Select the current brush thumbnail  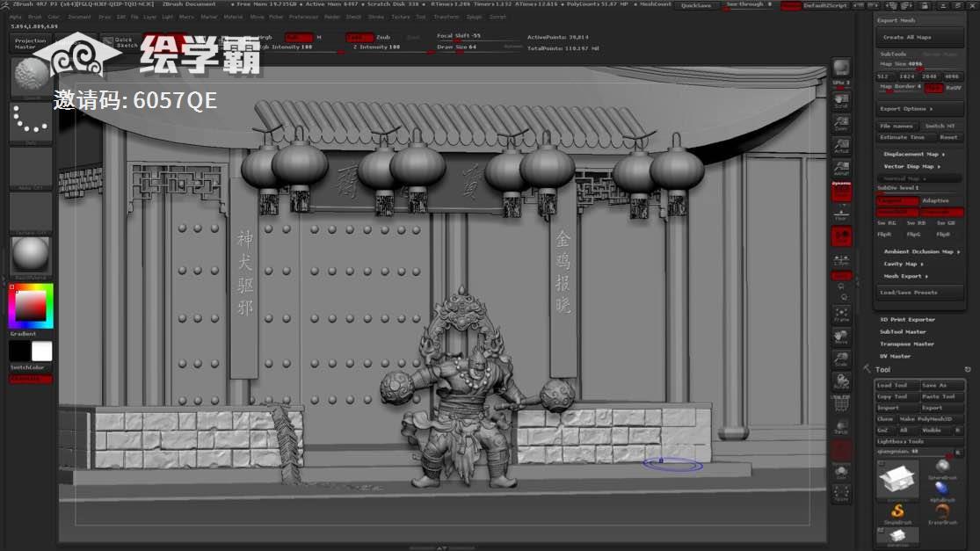(31, 76)
